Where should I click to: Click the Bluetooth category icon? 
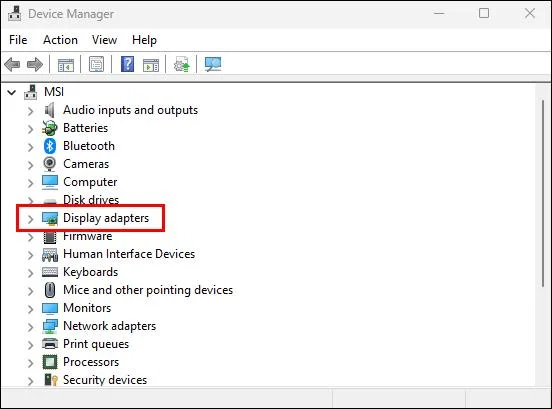tap(50, 146)
